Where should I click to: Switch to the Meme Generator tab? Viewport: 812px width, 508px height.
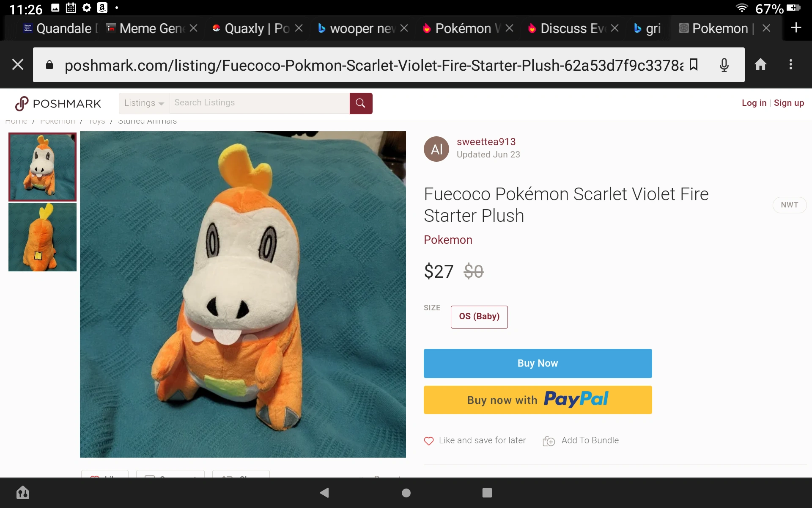point(146,28)
